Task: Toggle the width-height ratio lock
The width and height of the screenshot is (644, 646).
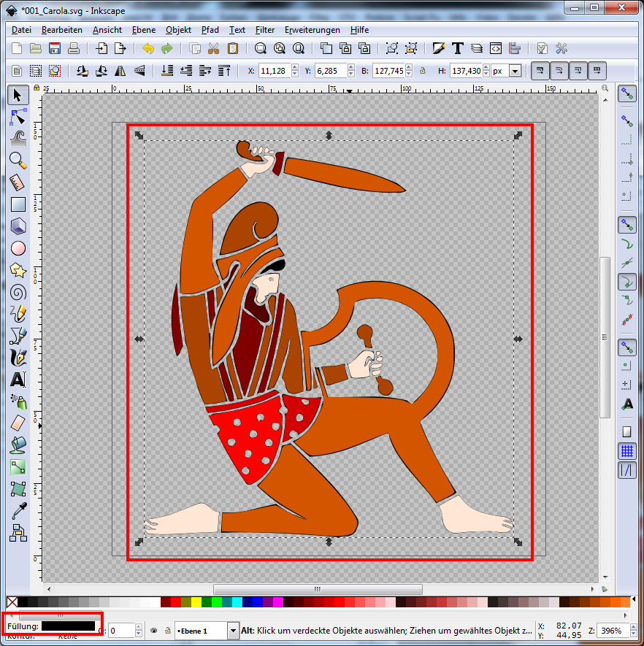Action: [422, 72]
